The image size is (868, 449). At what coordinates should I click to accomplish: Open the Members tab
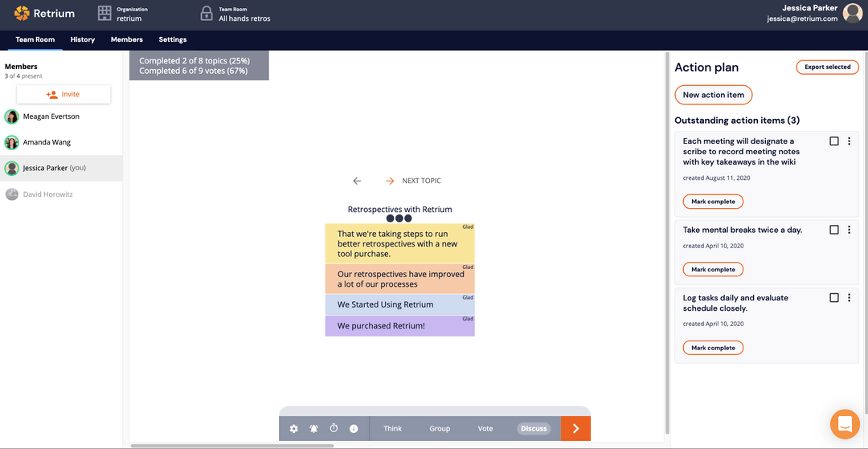pyautogui.click(x=127, y=40)
